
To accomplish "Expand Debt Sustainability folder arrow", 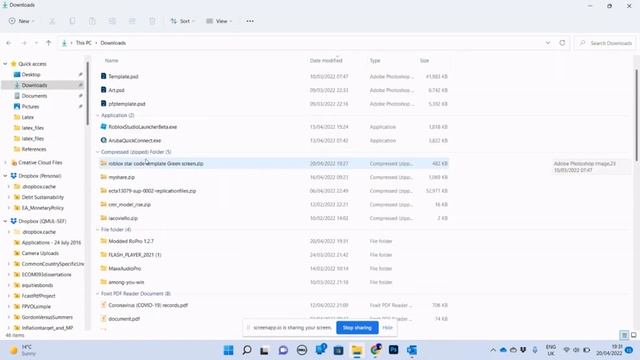I will point(9,197).
